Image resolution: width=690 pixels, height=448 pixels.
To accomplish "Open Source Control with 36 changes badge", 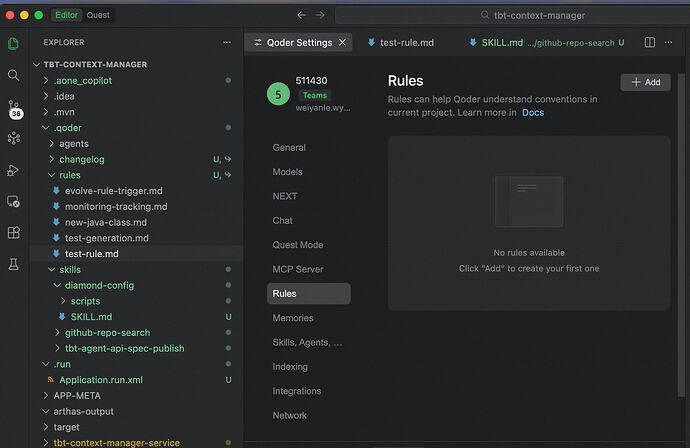I will (14, 109).
